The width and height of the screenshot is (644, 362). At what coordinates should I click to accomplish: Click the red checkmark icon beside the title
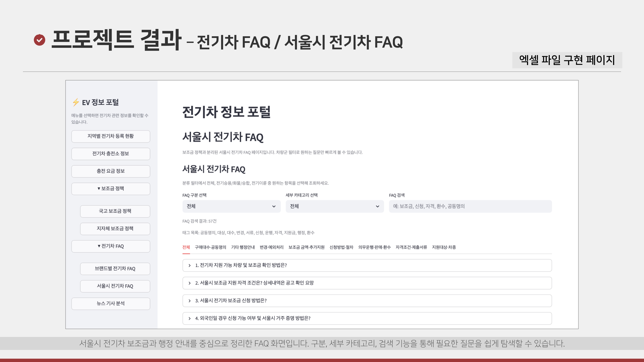(x=39, y=40)
